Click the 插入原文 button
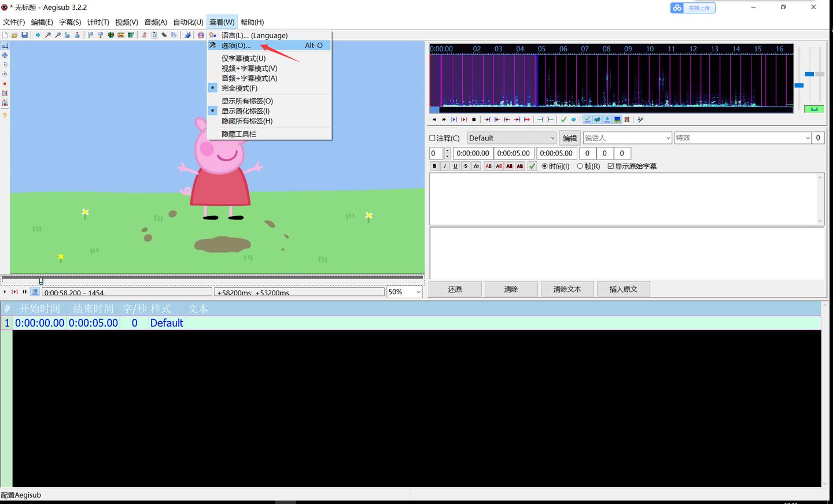The width and height of the screenshot is (833, 504). (x=623, y=289)
